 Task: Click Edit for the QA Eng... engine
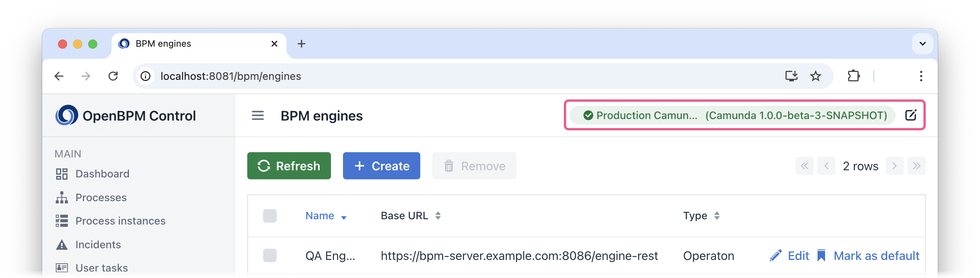point(789,255)
